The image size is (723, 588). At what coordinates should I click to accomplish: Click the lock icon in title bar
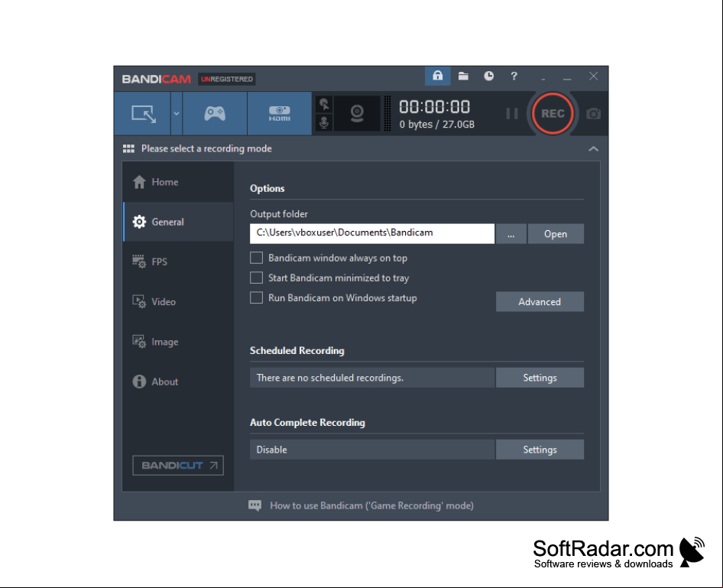click(437, 76)
